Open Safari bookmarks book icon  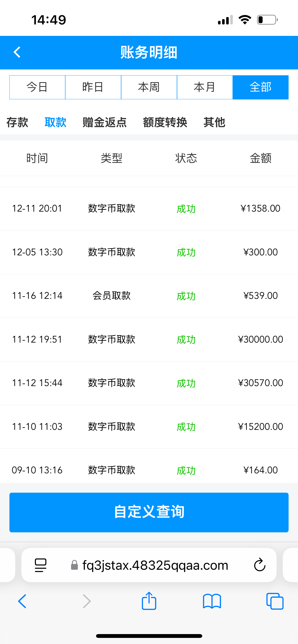pos(212,601)
